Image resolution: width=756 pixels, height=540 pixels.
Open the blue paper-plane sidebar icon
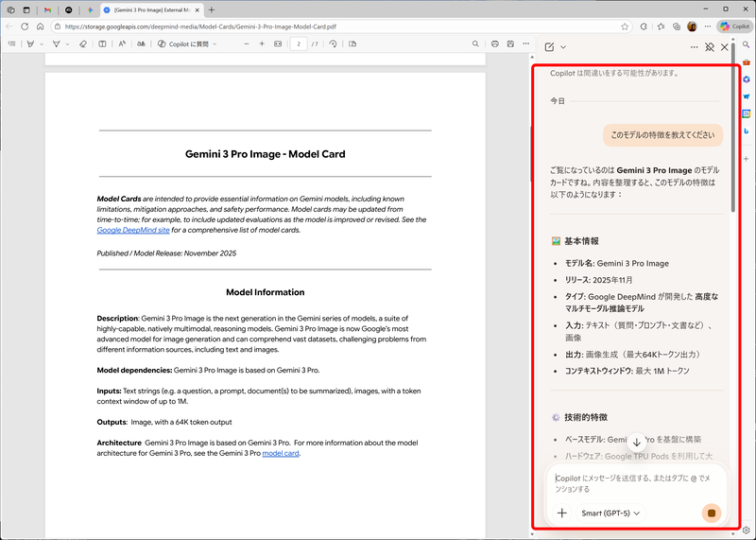click(x=746, y=96)
